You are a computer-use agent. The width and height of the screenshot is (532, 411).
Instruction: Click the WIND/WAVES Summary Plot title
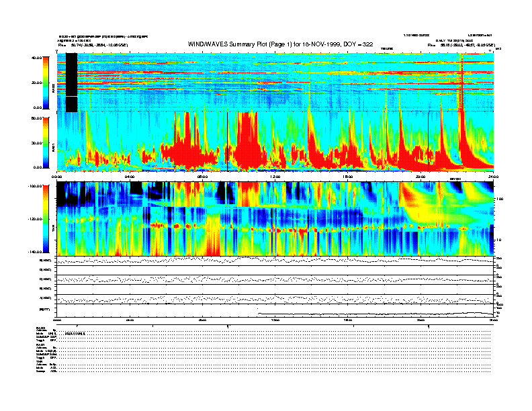[x=280, y=44]
